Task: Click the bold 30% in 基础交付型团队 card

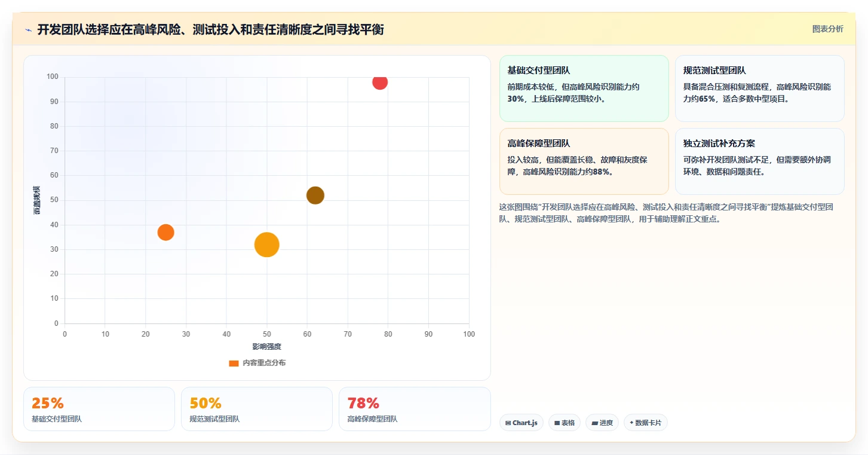Action: point(516,99)
